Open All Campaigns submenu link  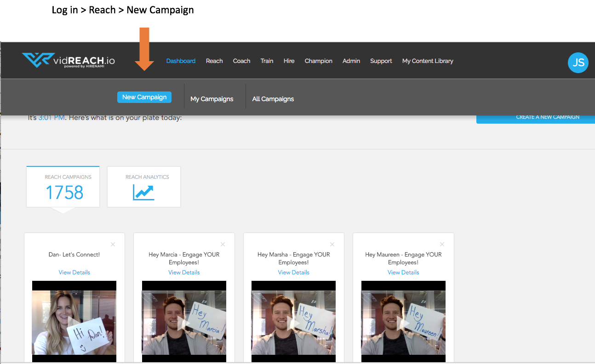273,99
